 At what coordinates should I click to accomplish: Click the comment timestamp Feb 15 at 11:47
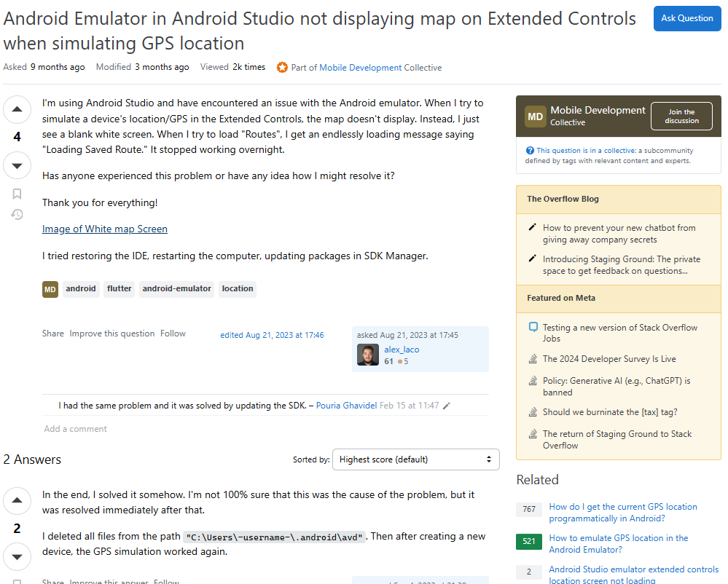click(x=409, y=406)
